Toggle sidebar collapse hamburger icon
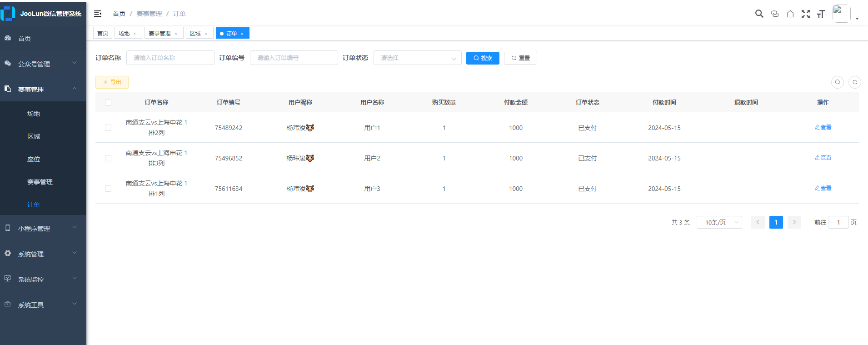This screenshot has width=868, height=345. (98, 14)
